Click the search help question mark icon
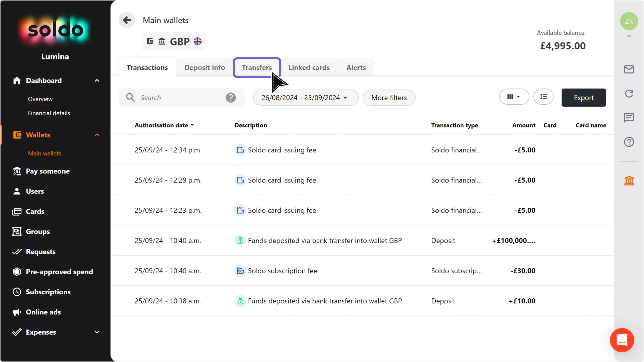 point(231,98)
